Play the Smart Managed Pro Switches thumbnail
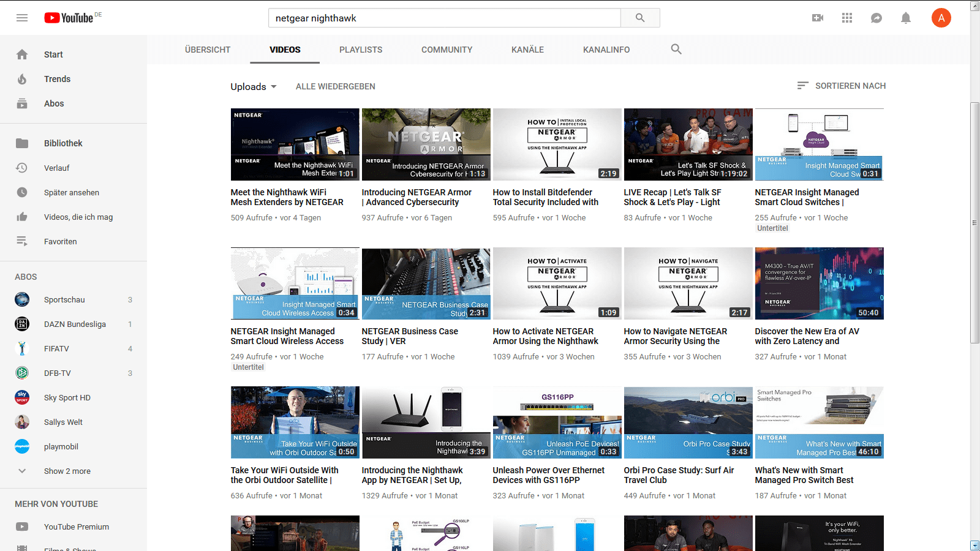This screenshot has width=980, height=551. pos(819,422)
